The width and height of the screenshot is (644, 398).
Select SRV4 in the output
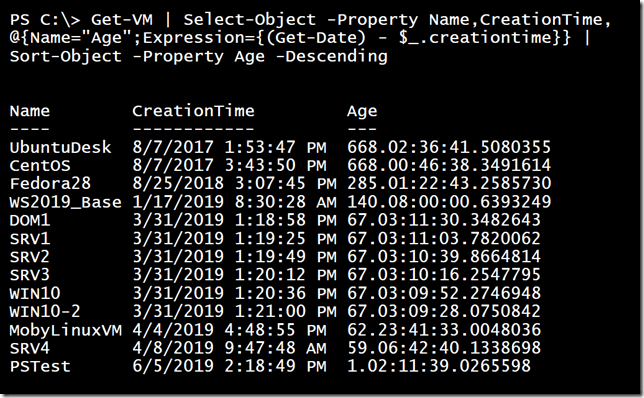(30, 348)
